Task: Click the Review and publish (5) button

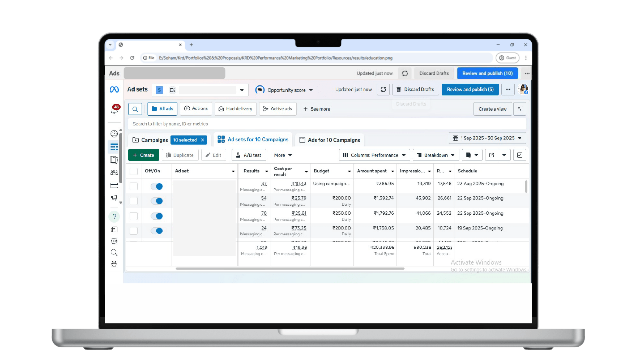Action: click(x=470, y=89)
